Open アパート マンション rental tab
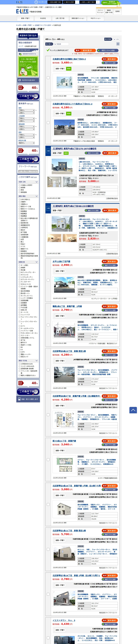The image size is (138, 644). click(100, 11)
